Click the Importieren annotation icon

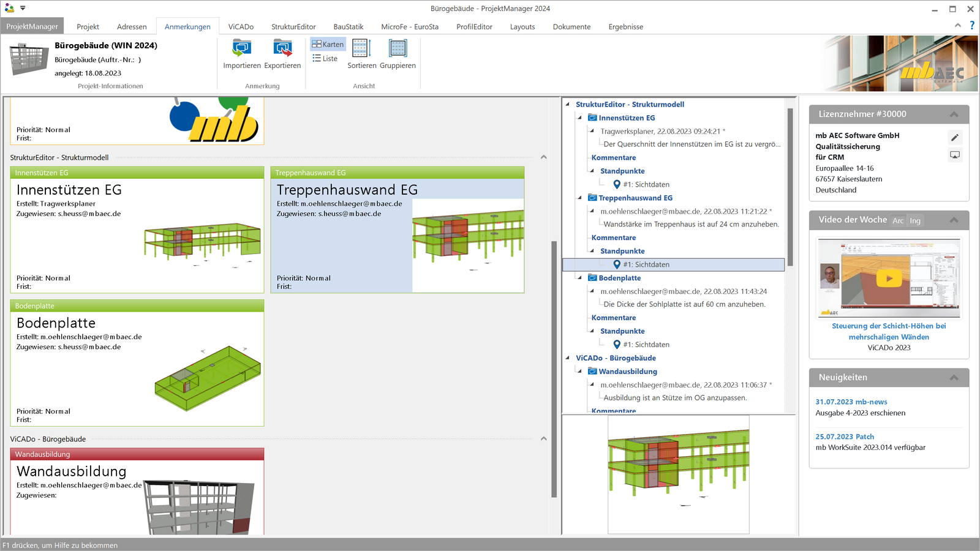click(241, 48)
